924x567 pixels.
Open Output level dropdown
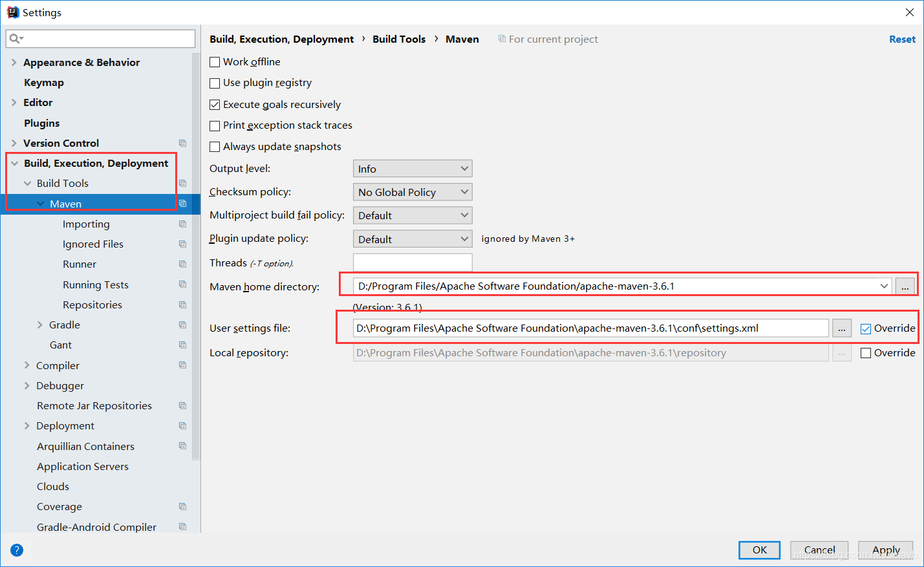click(413, 169)
